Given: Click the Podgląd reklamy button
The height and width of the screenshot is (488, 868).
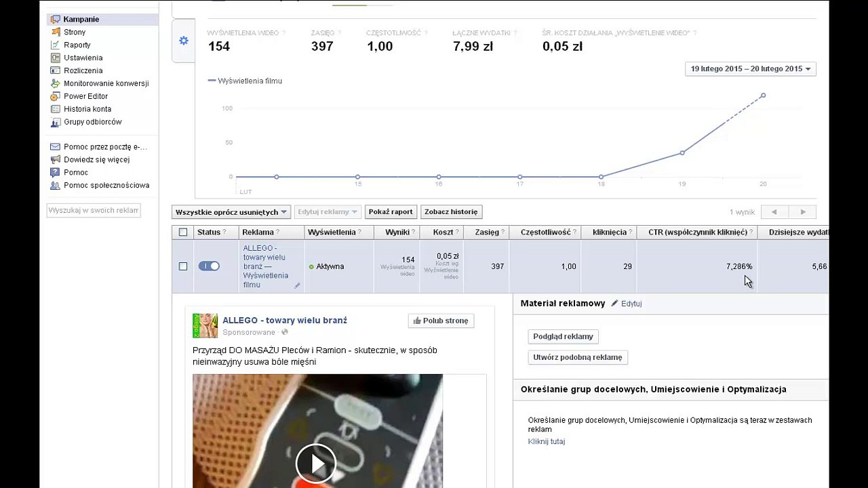Looking at the screenshot, I should click(x=564, y=337).
